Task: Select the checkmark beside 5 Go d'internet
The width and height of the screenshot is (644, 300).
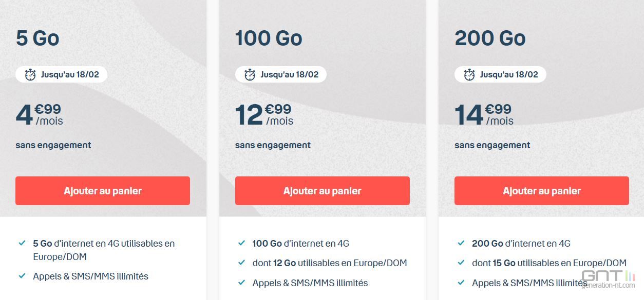Action: [x=21, y=243]
